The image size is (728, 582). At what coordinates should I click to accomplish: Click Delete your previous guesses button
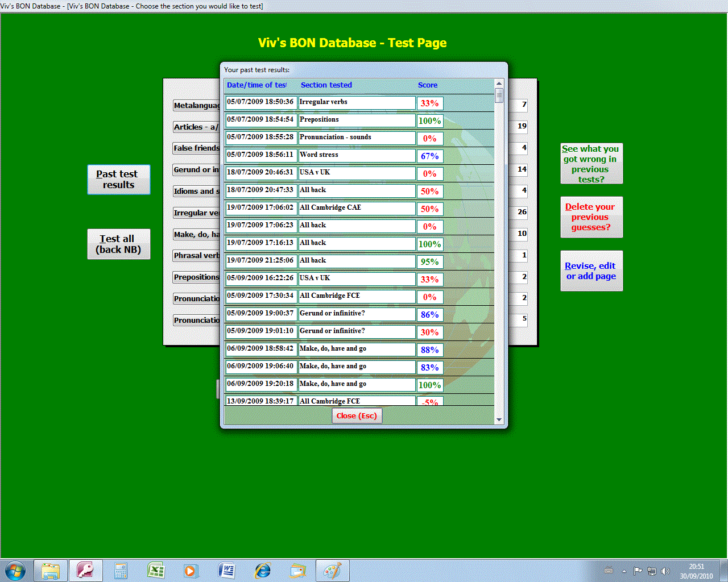point(591,217)
